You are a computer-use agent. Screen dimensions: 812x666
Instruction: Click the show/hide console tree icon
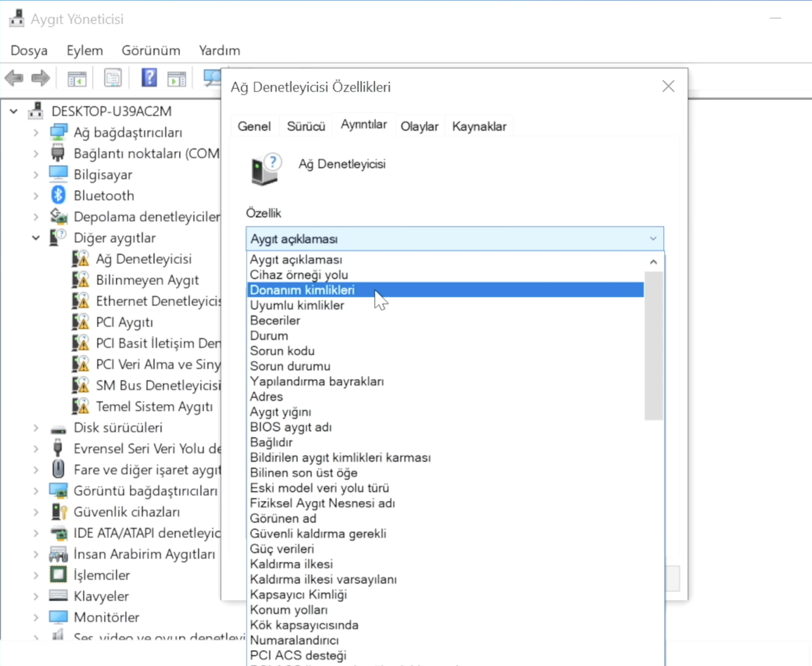(x=77, y=78)
